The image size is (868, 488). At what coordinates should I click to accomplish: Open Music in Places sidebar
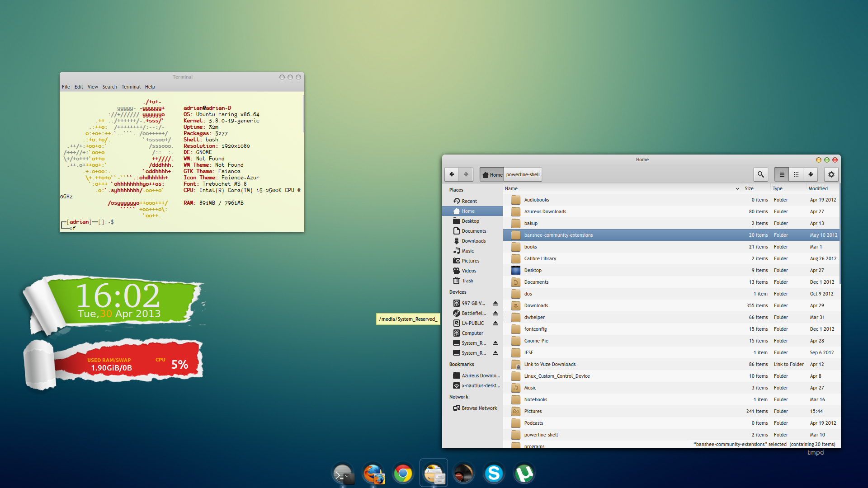(472, 251)
